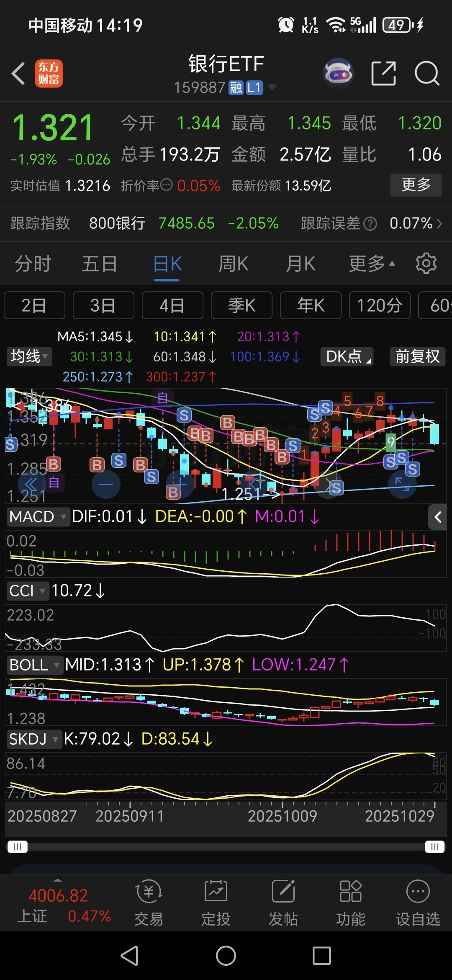Tap the 20251009 date axis marker
The width and height of the screenshot is (452, 980).
pyautogui.click(x=282, y=816)
